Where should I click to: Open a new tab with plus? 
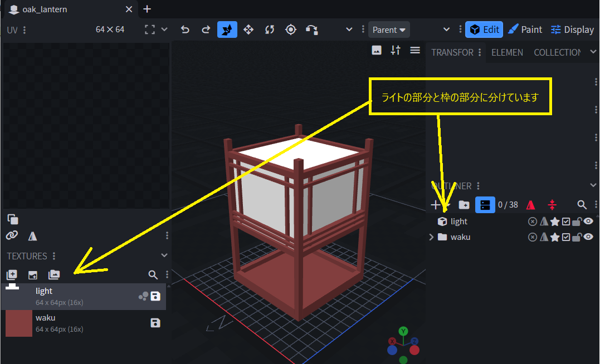pyautogui.click(x=147, y=9)
